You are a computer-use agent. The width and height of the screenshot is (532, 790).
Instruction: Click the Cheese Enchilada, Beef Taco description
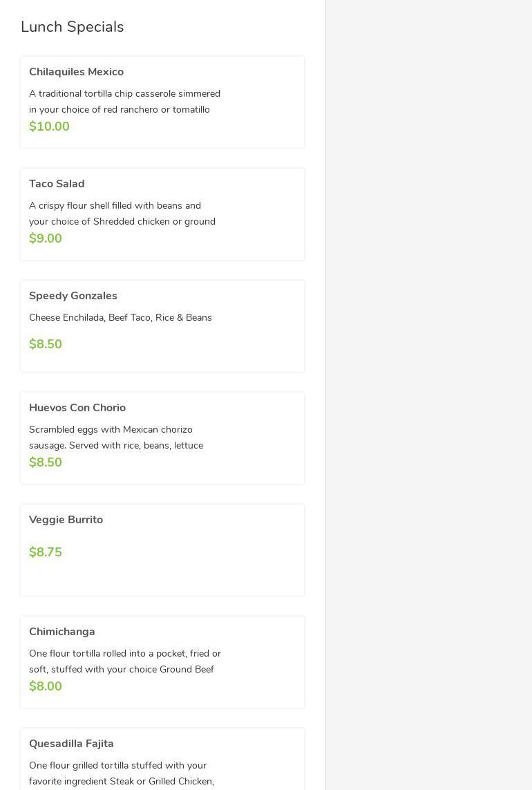click(x=120, y=318)
